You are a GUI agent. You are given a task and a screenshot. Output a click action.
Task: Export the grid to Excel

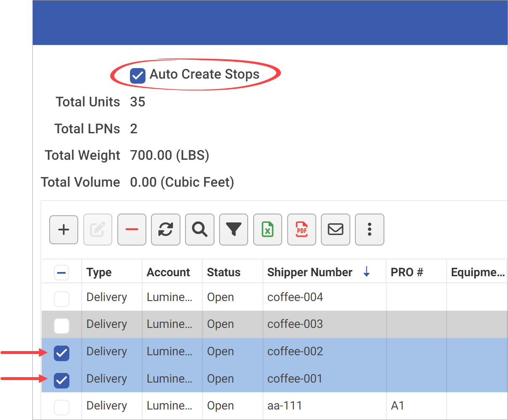pyautogui.click(x=267, y=230)
